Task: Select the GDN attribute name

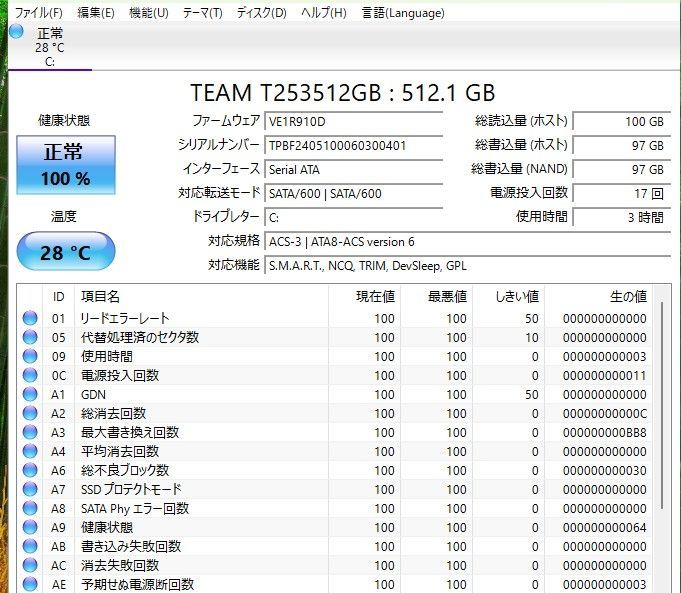Action: [93, 394]
